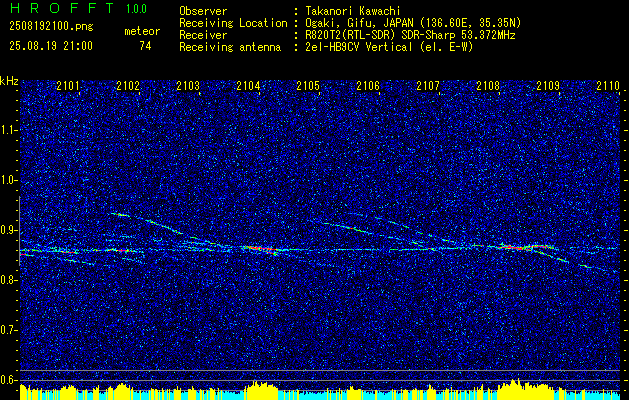Click the meteor label

pos(142,31)
